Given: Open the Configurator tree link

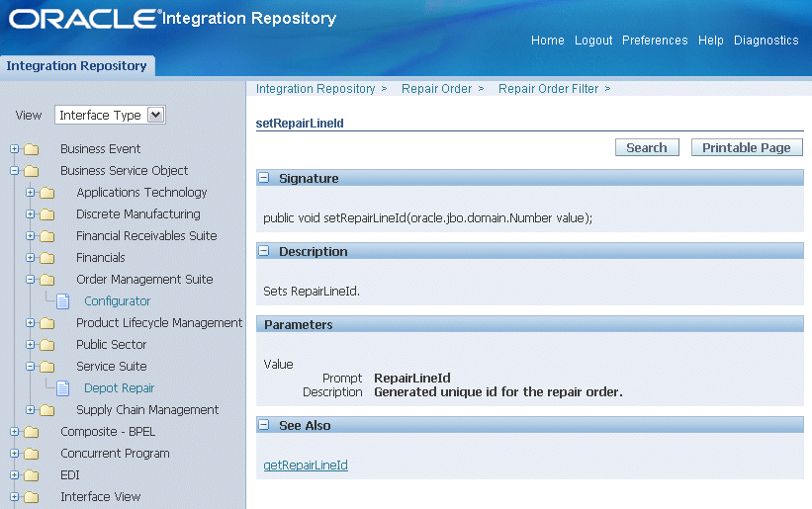Looking at the screenshot, I should 117,301.
